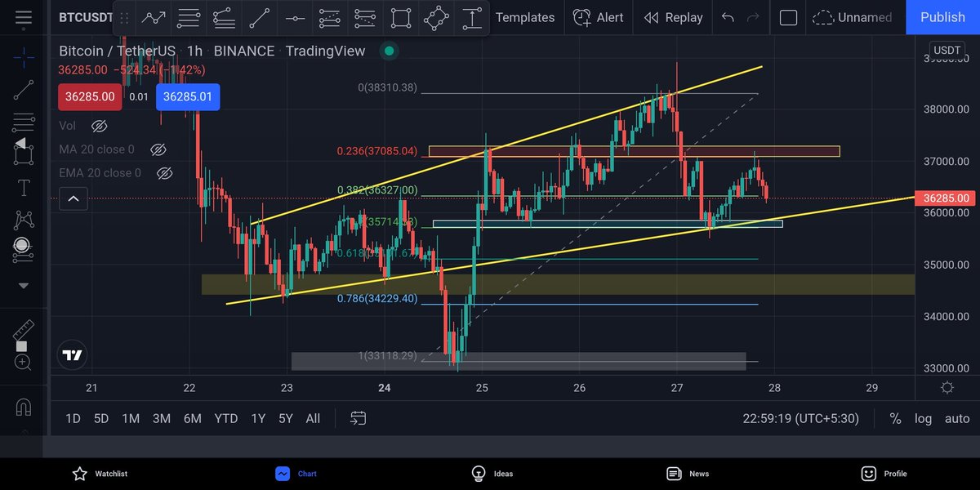Toggle percent scale mode

pos(895,418)
